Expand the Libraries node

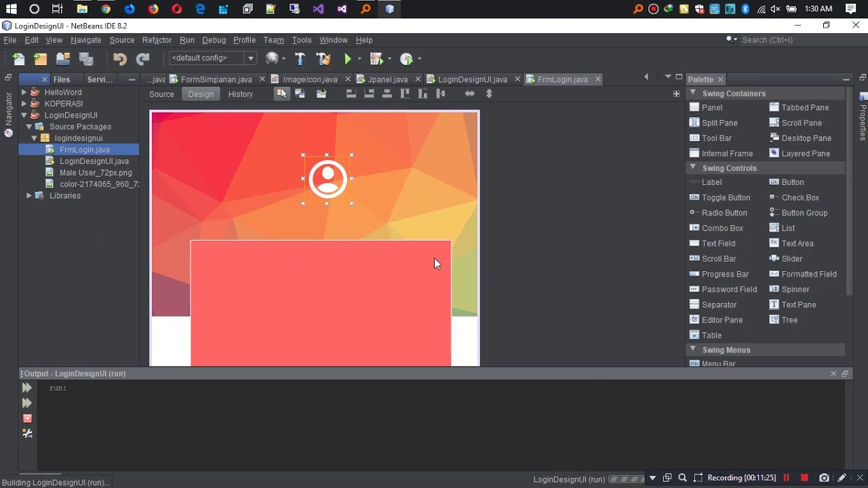click(x=29, y=195)
